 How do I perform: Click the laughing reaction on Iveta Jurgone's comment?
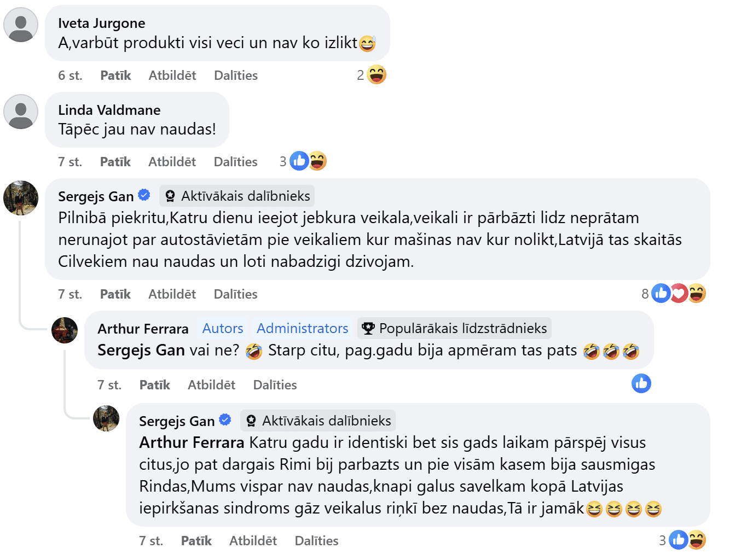tap(377, 75)
